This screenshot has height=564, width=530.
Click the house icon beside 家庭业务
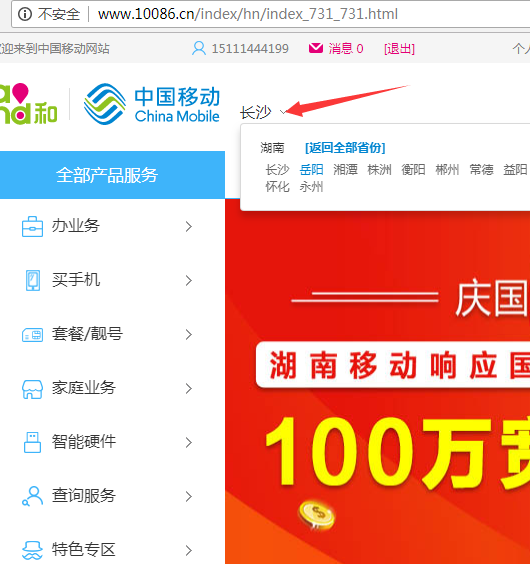coord(32,389)
